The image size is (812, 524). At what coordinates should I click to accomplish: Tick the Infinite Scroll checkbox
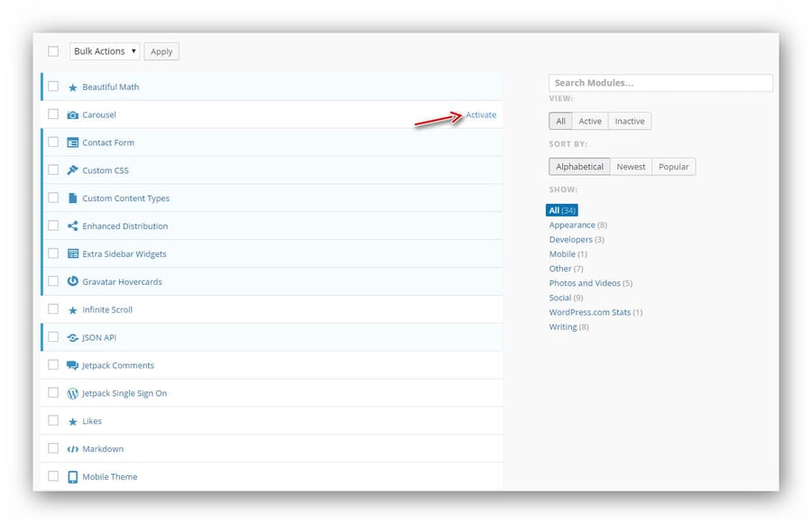click(x=53, y=309)
